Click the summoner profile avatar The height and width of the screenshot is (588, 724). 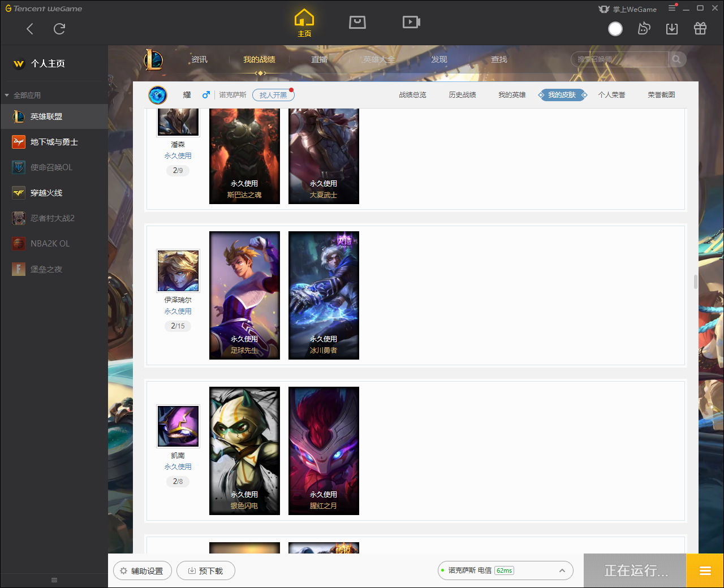pos(158,95)
